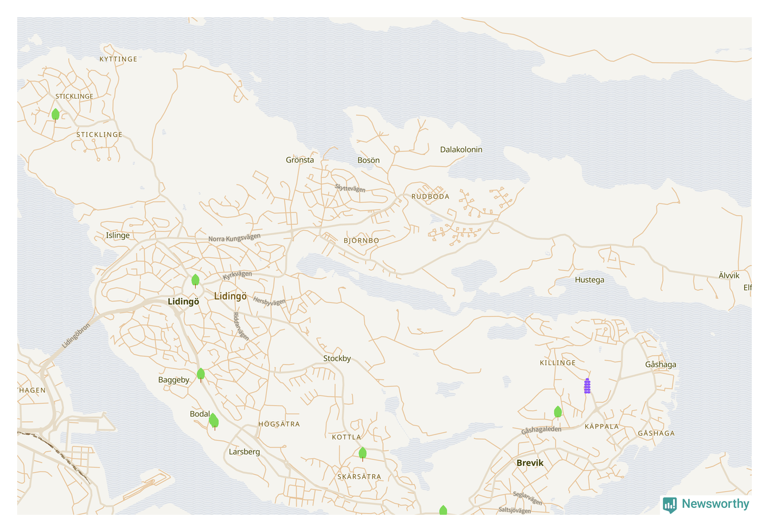Select the bold Brevik label

530,463
